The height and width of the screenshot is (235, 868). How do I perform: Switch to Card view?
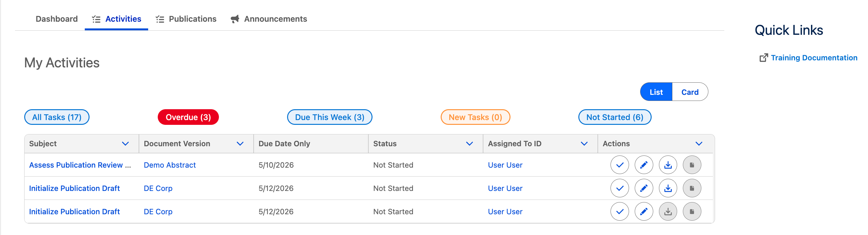tap(690, 92)
